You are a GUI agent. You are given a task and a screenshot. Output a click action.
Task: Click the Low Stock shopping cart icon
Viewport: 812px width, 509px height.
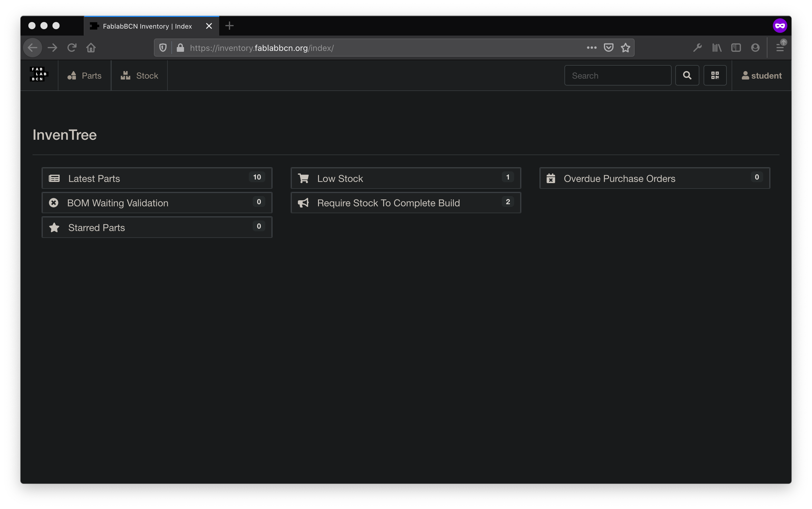(303, 178)
